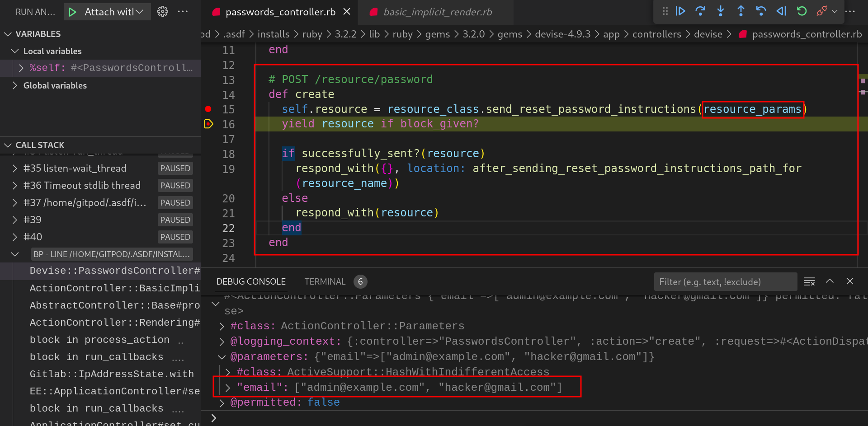This screenshot has width=868, height=426.
Task: Step over the current line
Action: click(x=700, y=11)
